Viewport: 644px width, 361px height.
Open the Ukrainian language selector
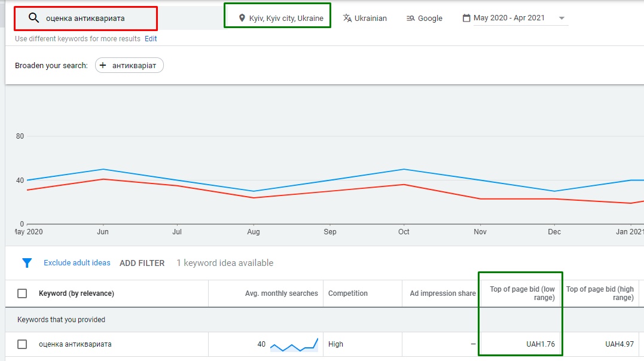click(x=370, y=18)
